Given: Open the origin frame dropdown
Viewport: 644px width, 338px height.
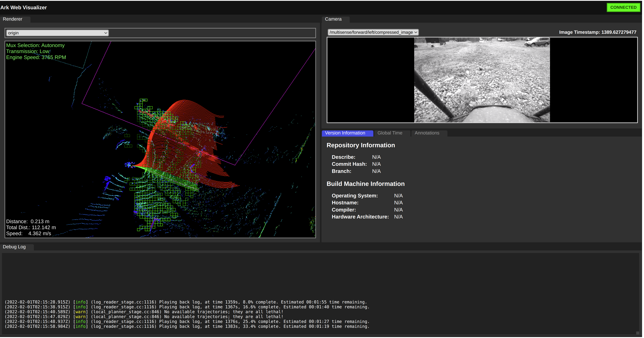Looking at the screenshot, I should pyautogui.click(x=57, y=33).
